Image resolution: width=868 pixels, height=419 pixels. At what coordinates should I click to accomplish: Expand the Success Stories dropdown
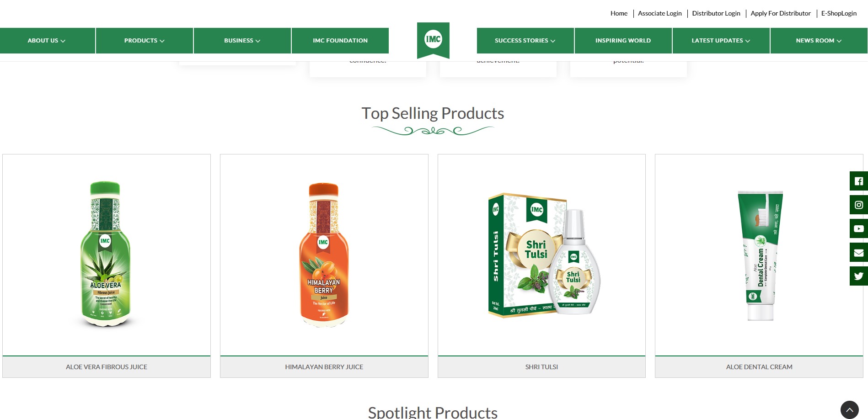(525, 41)
